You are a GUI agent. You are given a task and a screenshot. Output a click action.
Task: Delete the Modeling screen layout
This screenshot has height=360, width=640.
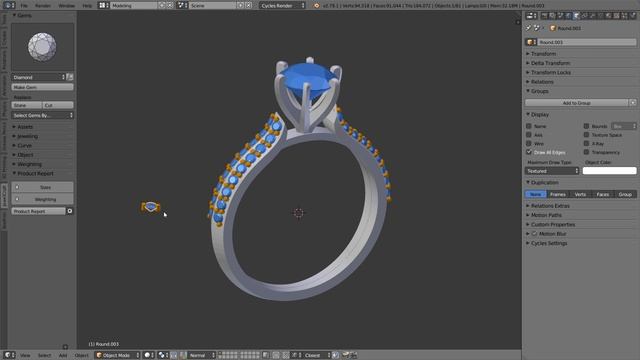(170, 5)
